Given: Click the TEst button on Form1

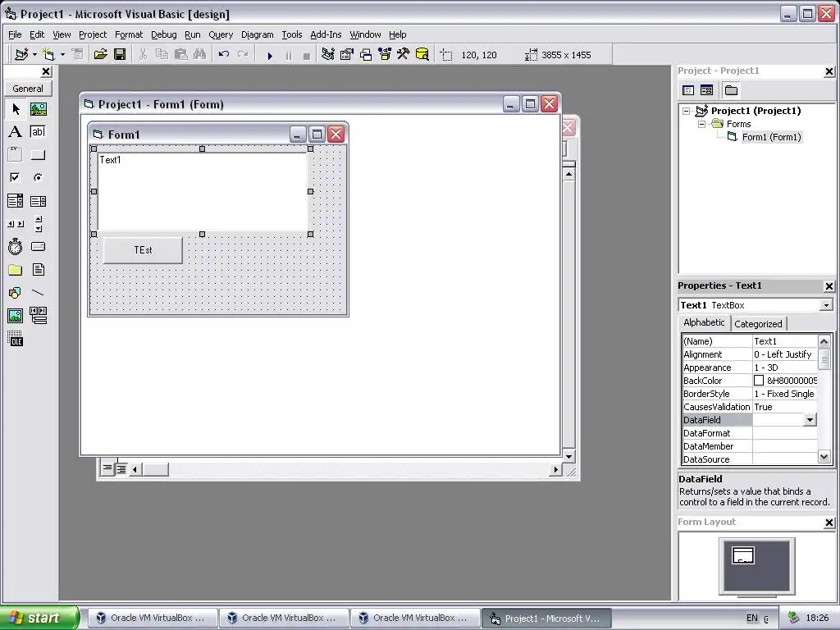Looking at the screenshot, I should [143, 250].
